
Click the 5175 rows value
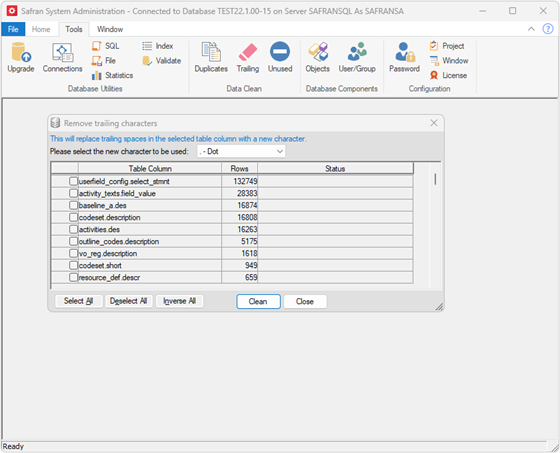(x=249, y=242)
